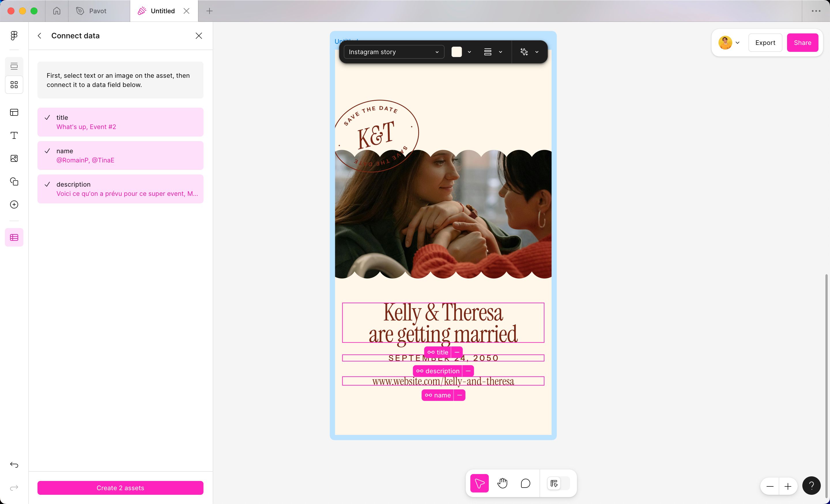Open the Figma main menu icon
This screenshot has height=504, width=830.
pos(14,36)
